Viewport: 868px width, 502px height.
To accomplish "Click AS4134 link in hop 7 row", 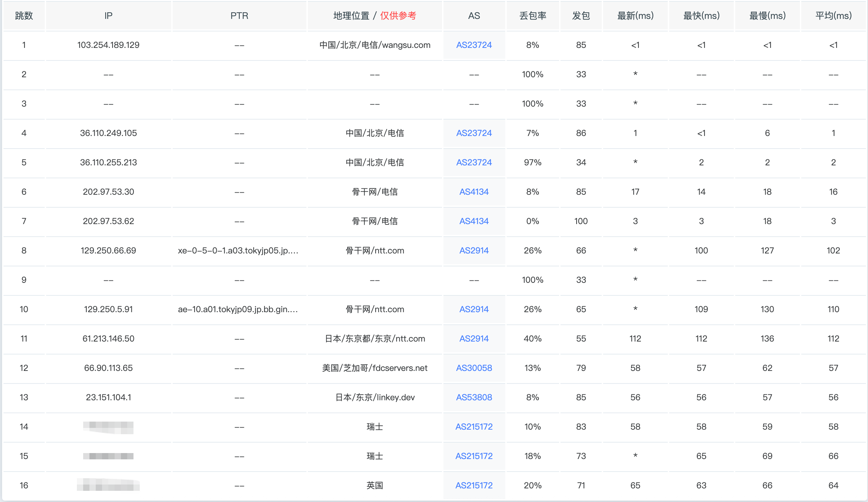I will point(474,221).
